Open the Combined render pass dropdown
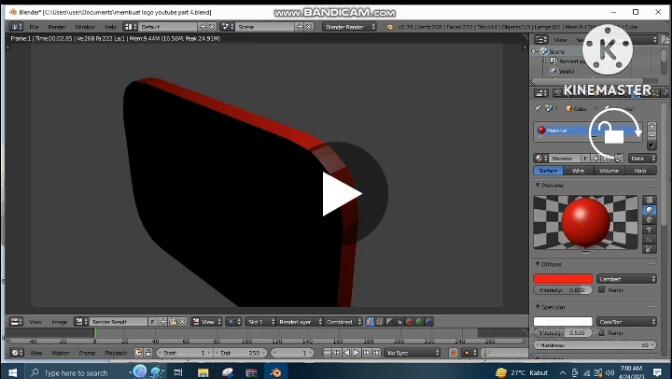This screenshot has width=672, height=379. 343,322
